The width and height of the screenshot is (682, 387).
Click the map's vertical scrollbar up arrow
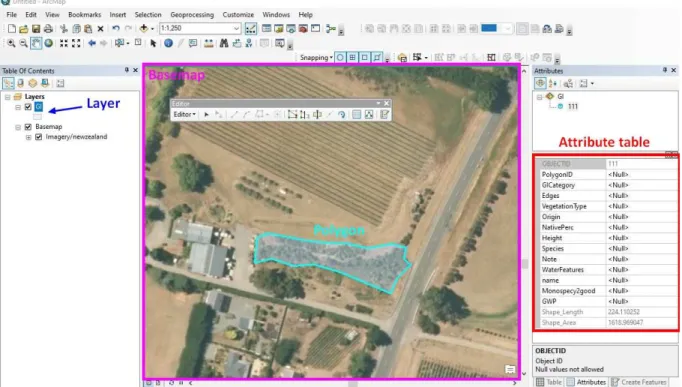pos(524,71)
